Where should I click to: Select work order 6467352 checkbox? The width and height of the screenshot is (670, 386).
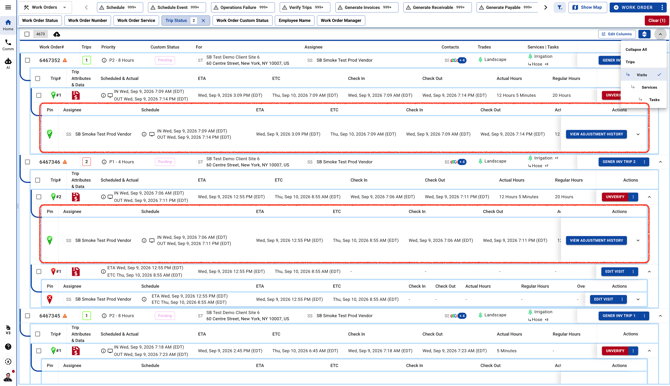[x=27, y=60]
